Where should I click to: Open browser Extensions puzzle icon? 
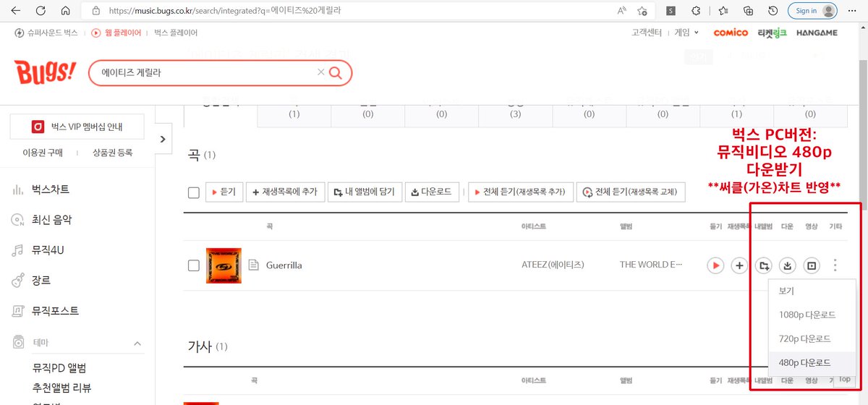point(696,11)
